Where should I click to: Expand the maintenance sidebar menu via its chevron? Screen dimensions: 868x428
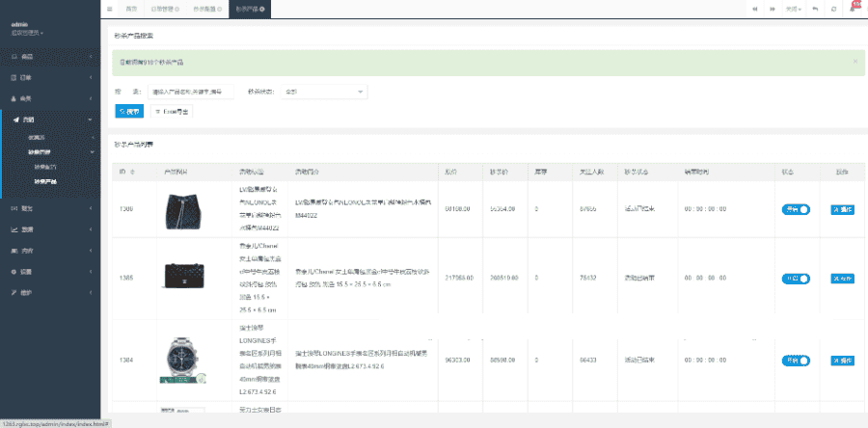click(91, 292)
